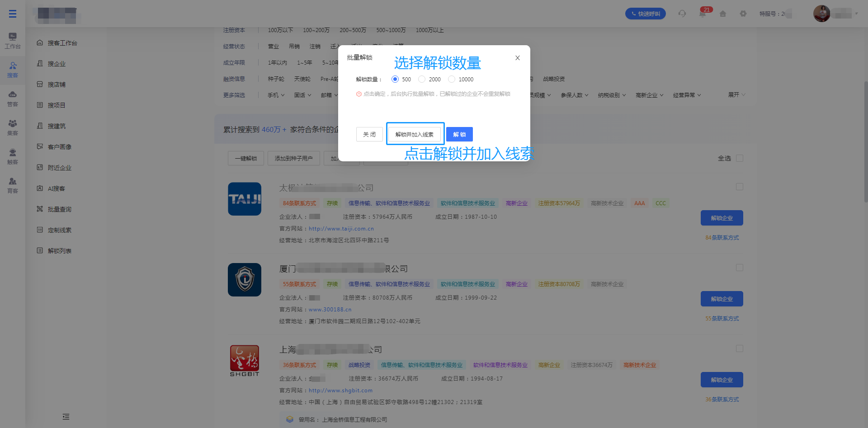
Task: Click 解锁企业 for 厦门 company
Action: point(722,299)
